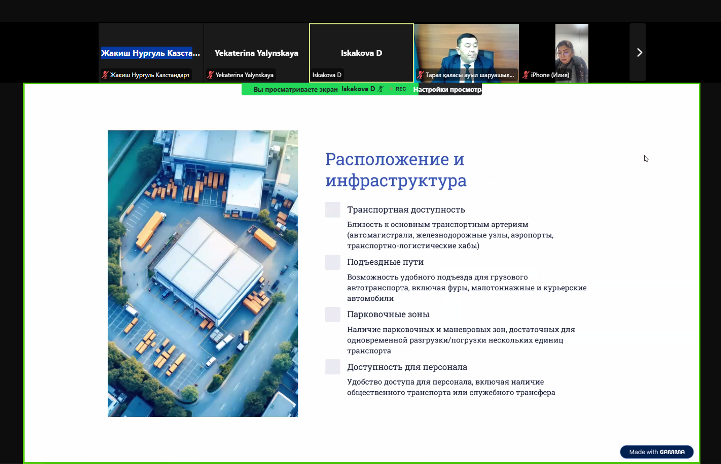Click muted mic icon of Жакиш Нургуль
Screen dimensions: 721x464
coord(105,74)
